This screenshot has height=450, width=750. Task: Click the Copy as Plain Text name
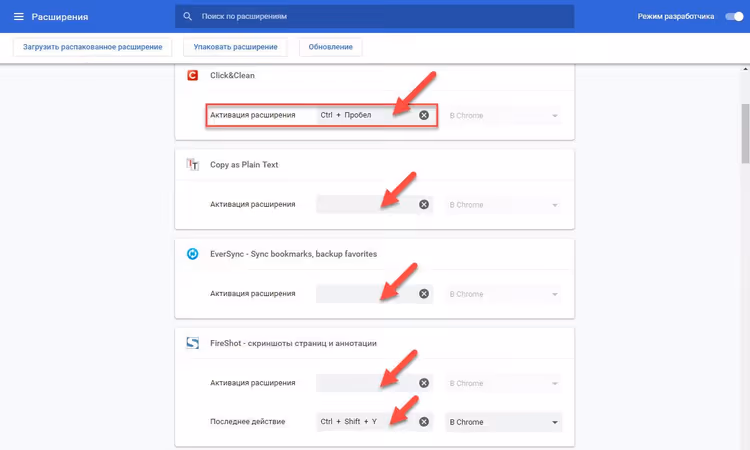244,165
